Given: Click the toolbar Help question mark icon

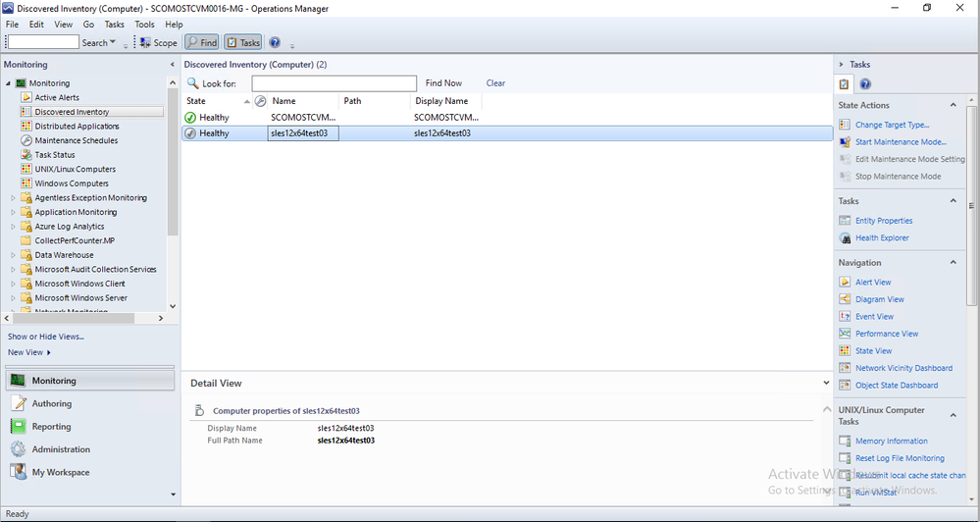Looking at the screenshot, I should (x=275, y=42).
